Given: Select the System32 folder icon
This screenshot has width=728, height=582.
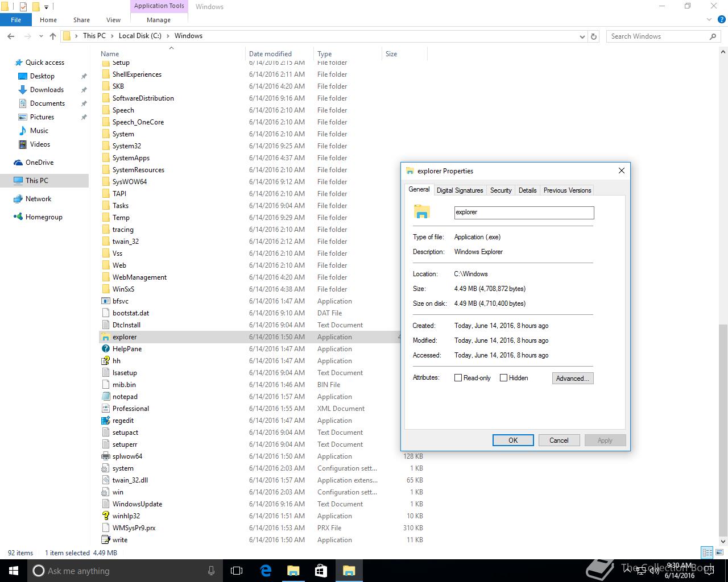Looking at the screenshot, I should (105, 146).
